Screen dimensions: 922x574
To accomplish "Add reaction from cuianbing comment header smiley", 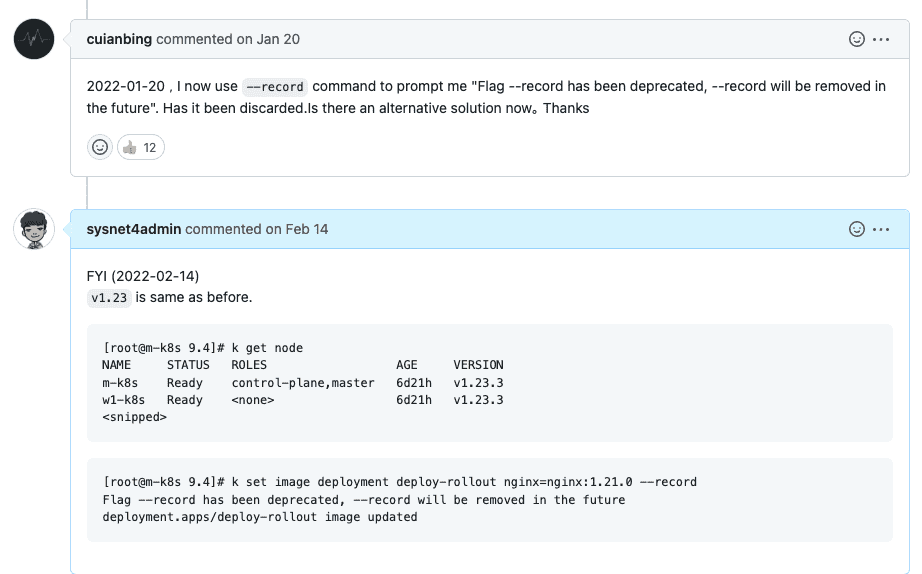I will click(857, 39).
